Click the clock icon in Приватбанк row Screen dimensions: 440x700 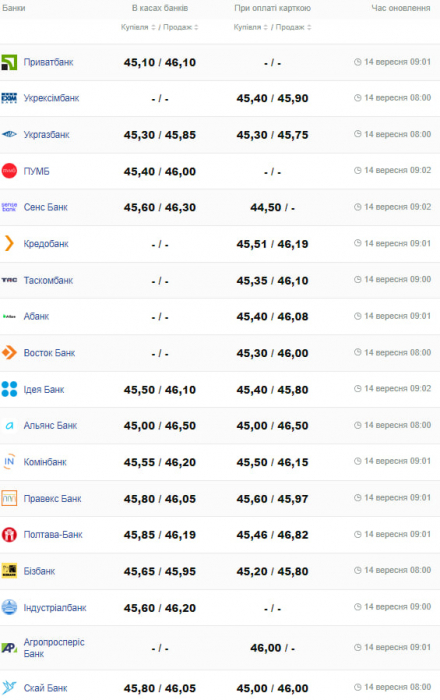pos(357,62)
